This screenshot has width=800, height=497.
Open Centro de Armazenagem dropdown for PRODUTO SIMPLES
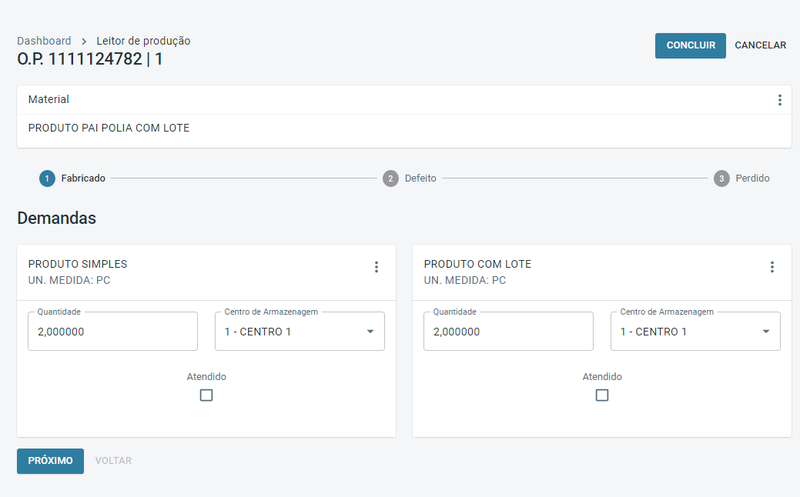click(x=299, y=331)
